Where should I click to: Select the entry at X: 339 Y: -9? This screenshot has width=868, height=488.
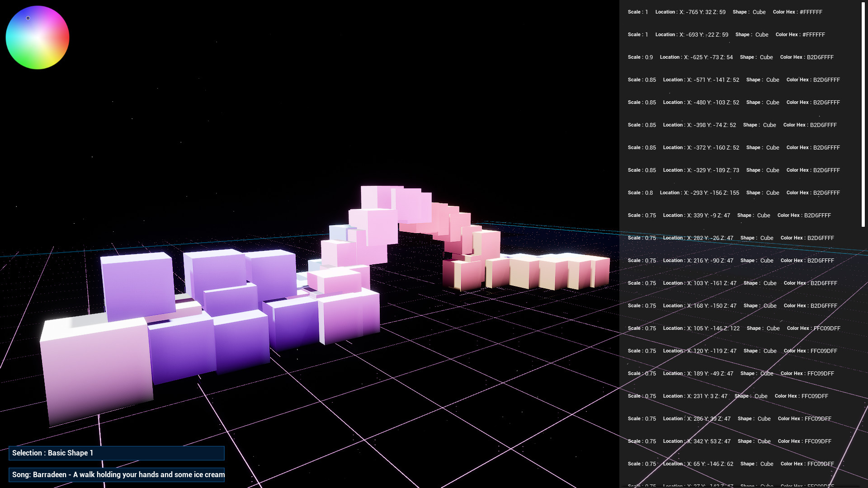(x=723, y=215)
